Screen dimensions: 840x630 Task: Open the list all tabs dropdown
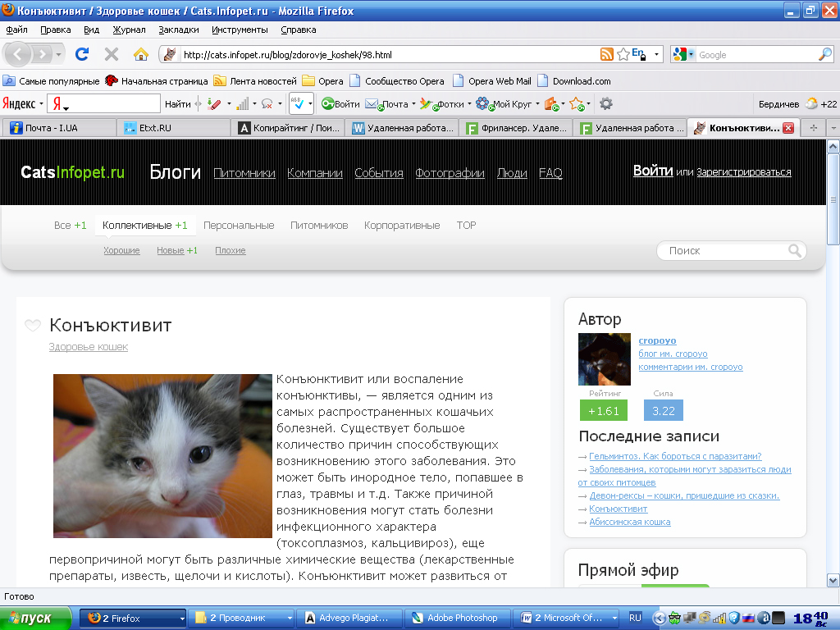click(833, 128)
